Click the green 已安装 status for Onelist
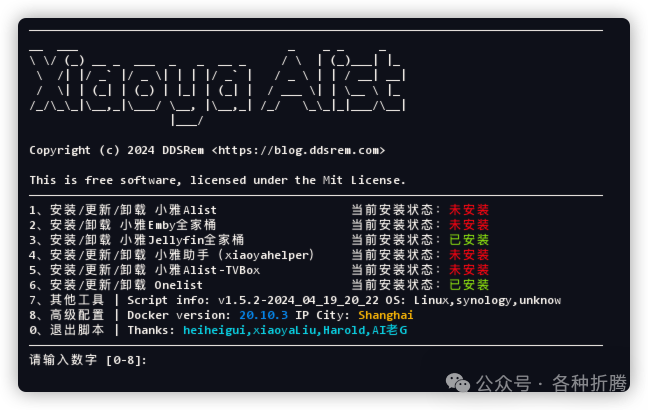648x410 pixels. click(469, 285)
